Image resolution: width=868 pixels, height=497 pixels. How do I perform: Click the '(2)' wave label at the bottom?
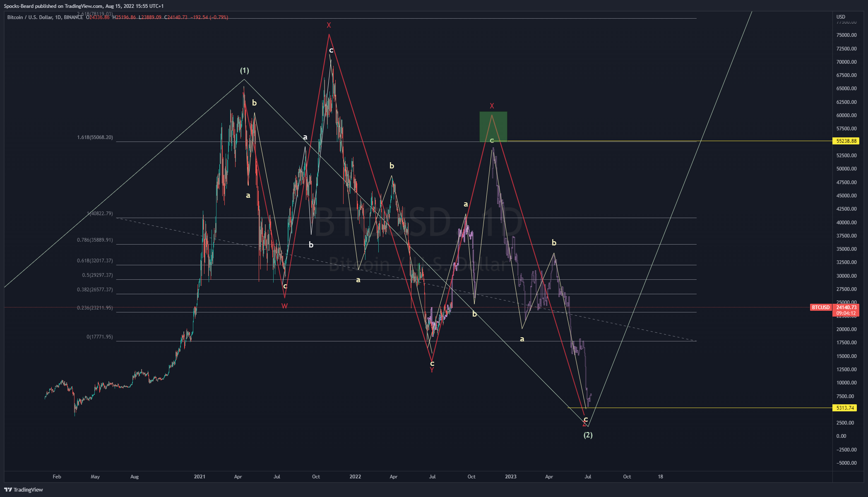coord(588,435)
